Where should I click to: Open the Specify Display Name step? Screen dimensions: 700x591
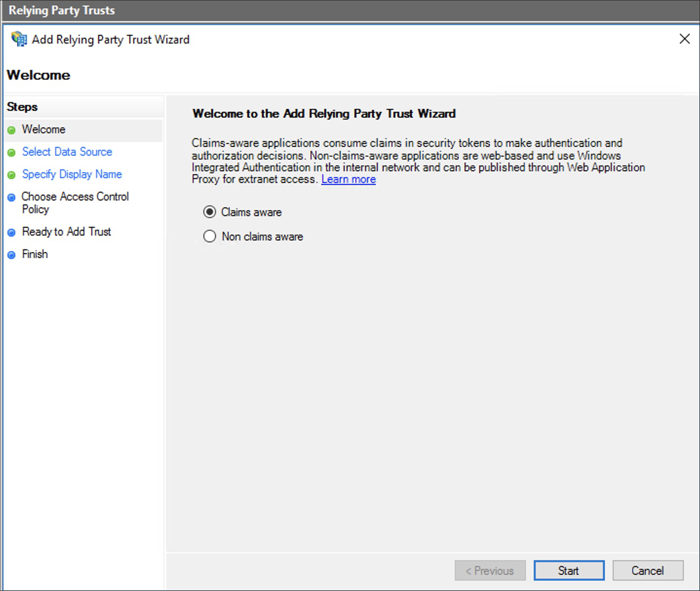point(72,174)
